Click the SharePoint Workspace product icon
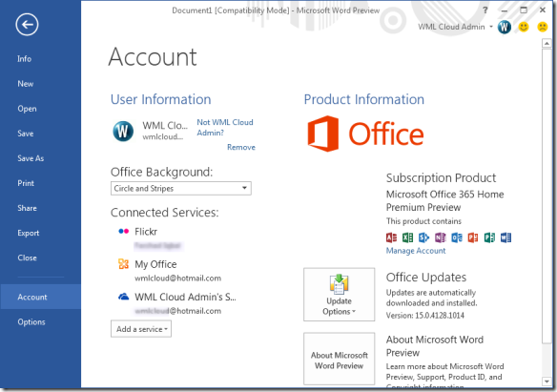The width and height of the screenshot is (557, 392). (x=423, y=237)
